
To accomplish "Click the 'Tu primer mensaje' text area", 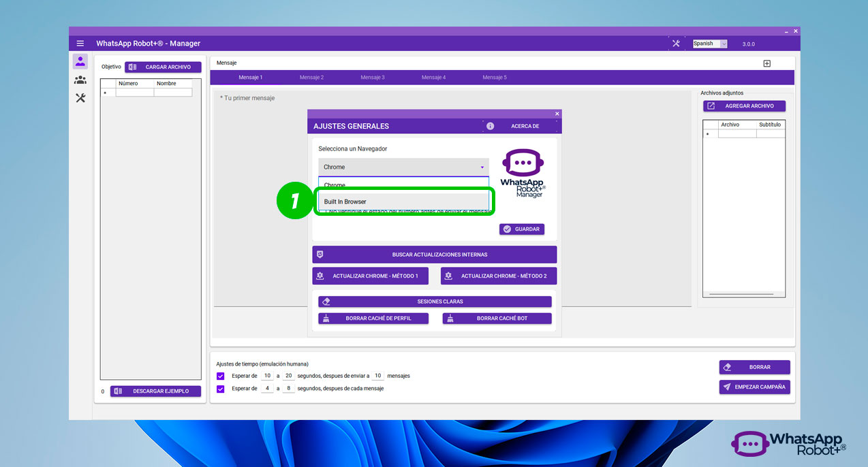I will point(453,197).
